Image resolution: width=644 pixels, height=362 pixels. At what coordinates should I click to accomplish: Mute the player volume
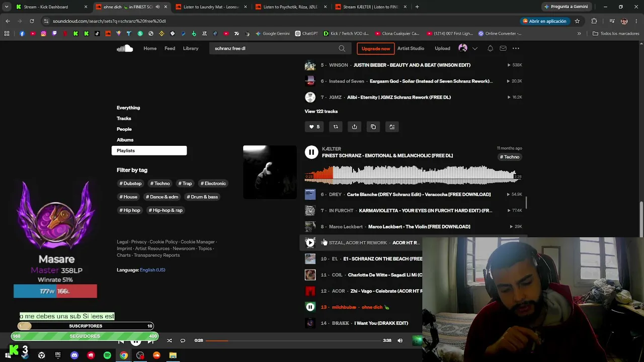click(400, 340)
